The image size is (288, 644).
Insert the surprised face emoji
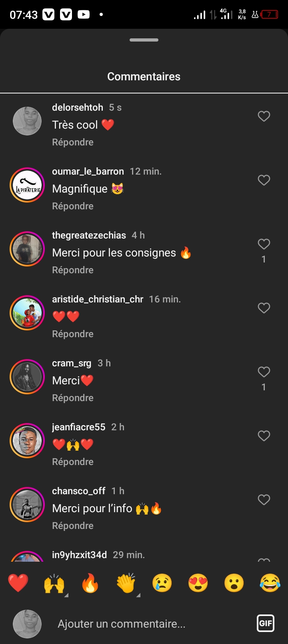pos(234,583)
